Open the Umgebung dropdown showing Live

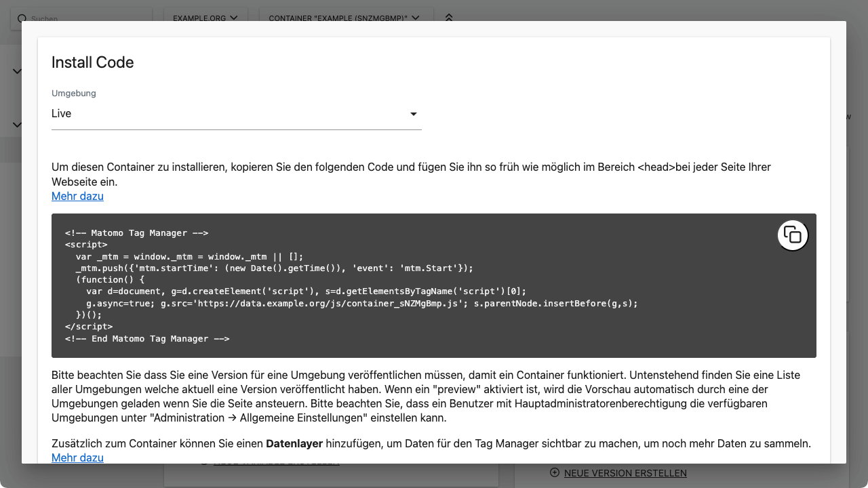coord(237,114)
